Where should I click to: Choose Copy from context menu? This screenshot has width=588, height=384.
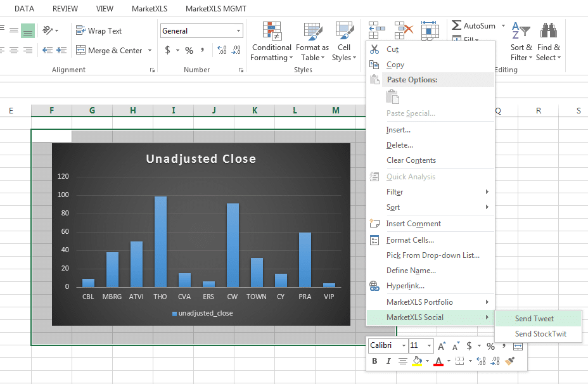click(x=430, y=65)
